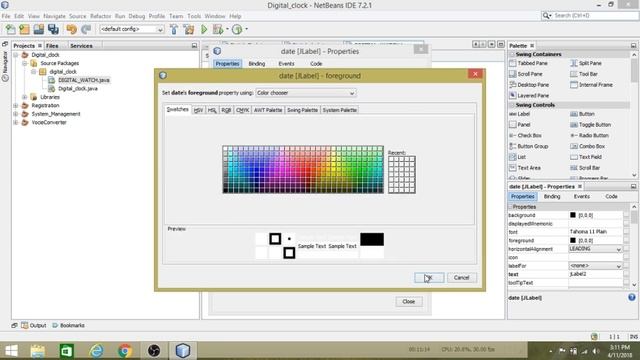
Task: Expand the Registration project node
Action: tap(16, 105)
